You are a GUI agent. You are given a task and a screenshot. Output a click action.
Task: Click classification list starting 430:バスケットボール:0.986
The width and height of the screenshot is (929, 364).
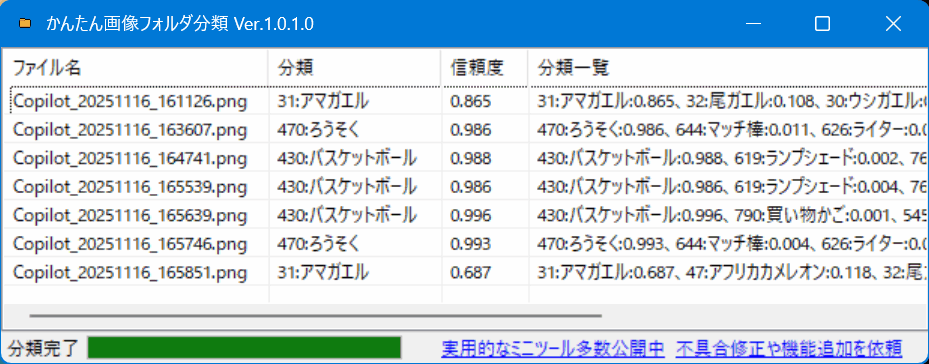732,187
